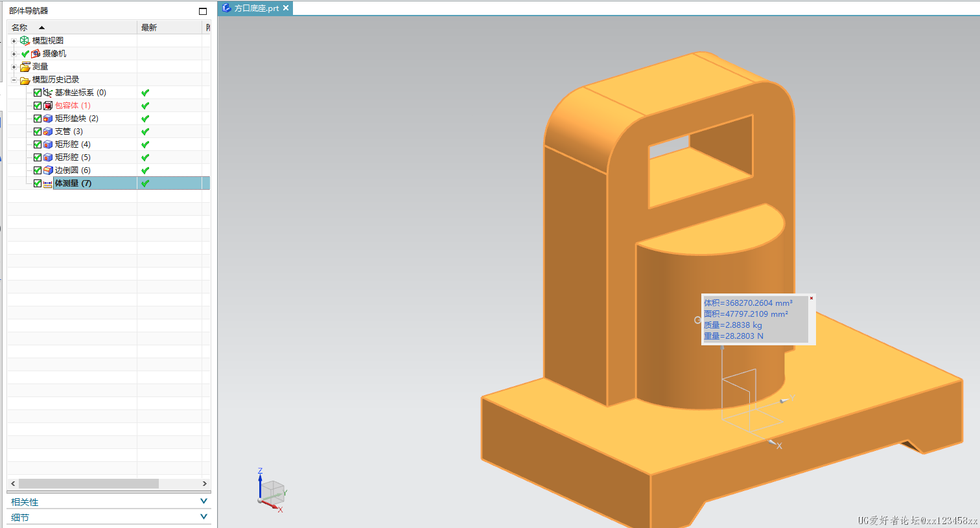Suppress 矩形腔 (4) via its checkbox
The image size is (980, 528).
pyautogui.click(x=38, y=144)
